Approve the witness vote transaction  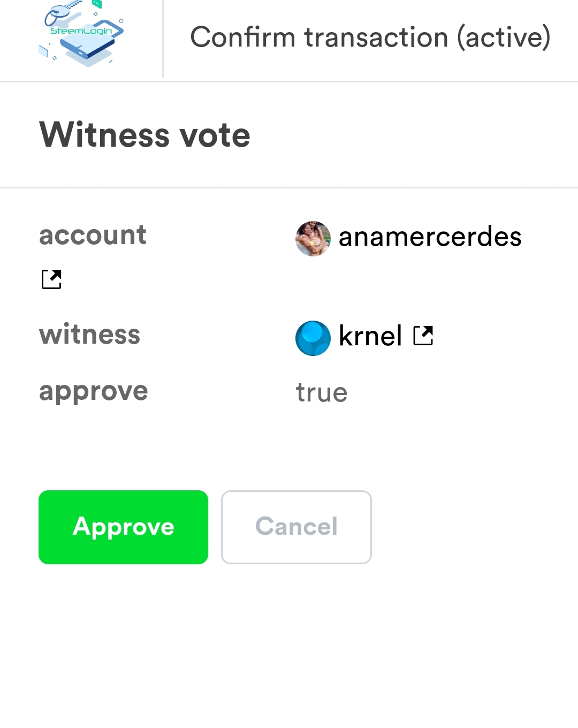(123, 527)
